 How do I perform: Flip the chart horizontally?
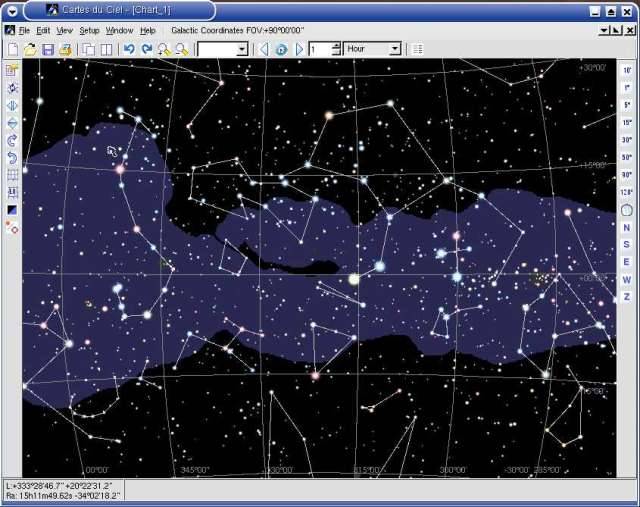pyautogui.click(x=12, y=106)
